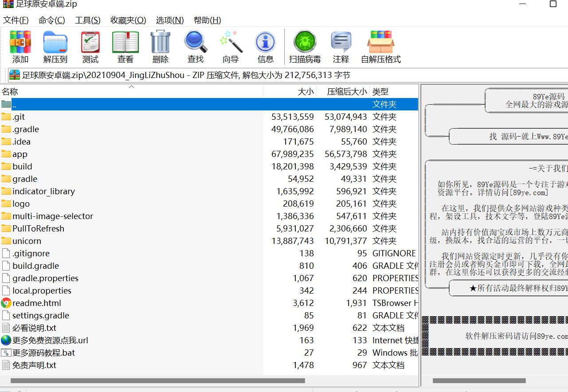Click the Add (添加) toolbar icon
This screenshot has height=392, width=568.
[x=20, y=42]
